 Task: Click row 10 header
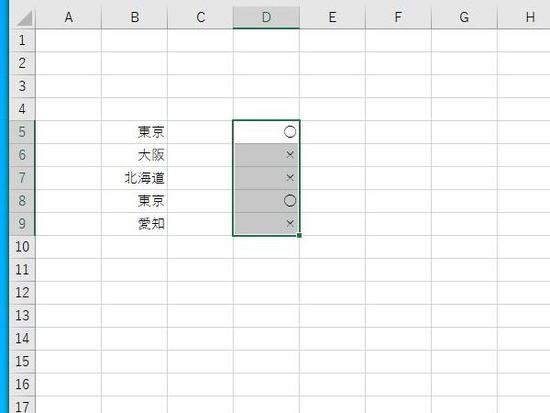pyautogui.click(x=22, y=247)
